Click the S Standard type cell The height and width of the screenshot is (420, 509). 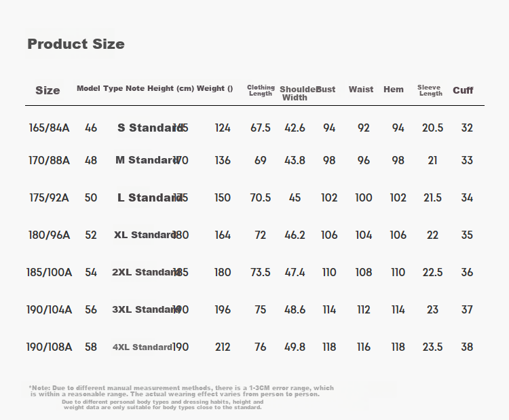(148, 128)
